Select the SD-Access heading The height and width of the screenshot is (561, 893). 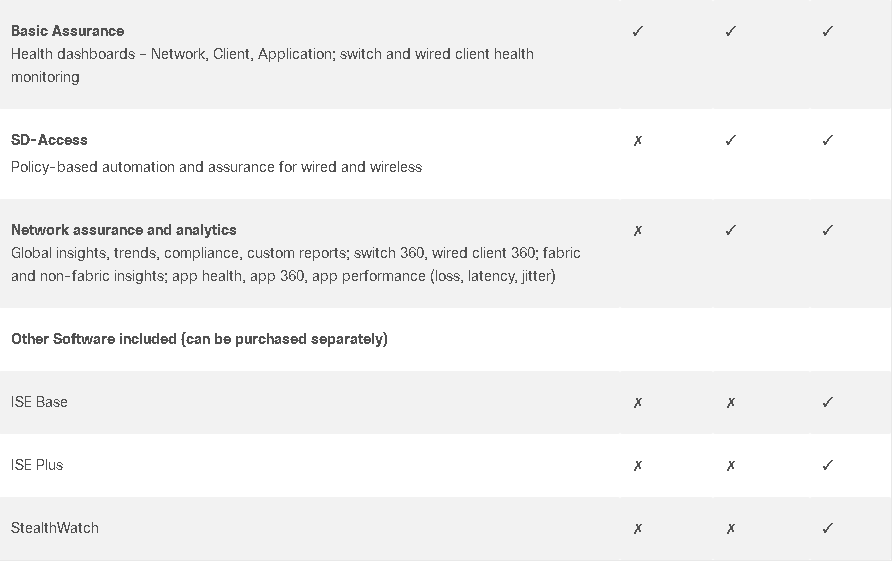[49, 140]
